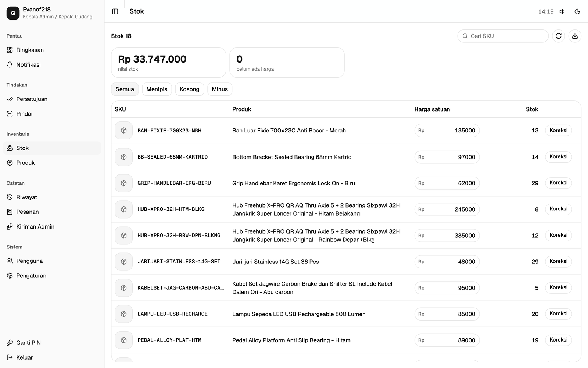Viewport: 588px width, 368px height.
Task: Download the stock data
Action: tap(575, 36)
